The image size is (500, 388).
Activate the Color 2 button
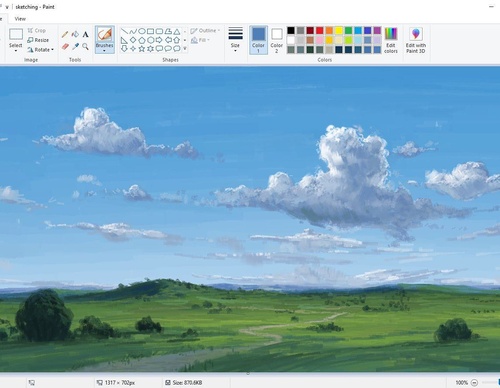pos(277,40)
